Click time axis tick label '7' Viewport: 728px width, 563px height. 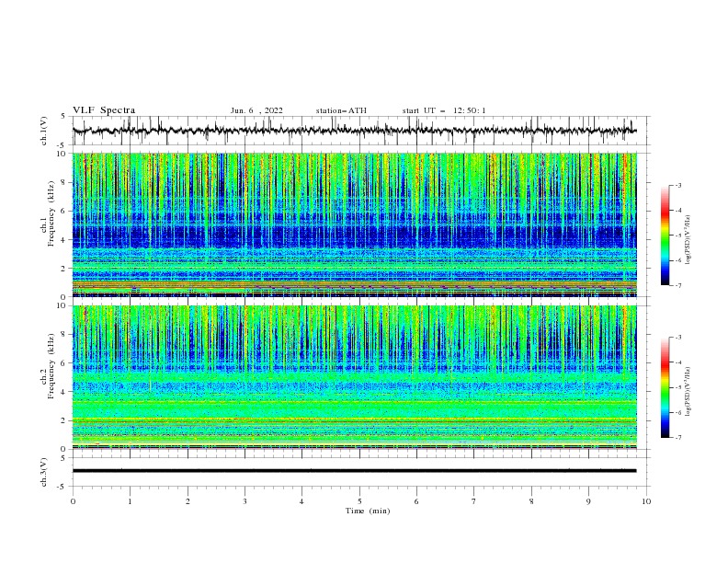(x=474, y=501)
